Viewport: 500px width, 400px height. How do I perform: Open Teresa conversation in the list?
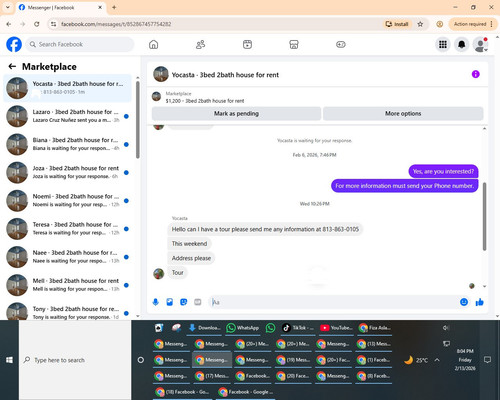tap(68, 229)
